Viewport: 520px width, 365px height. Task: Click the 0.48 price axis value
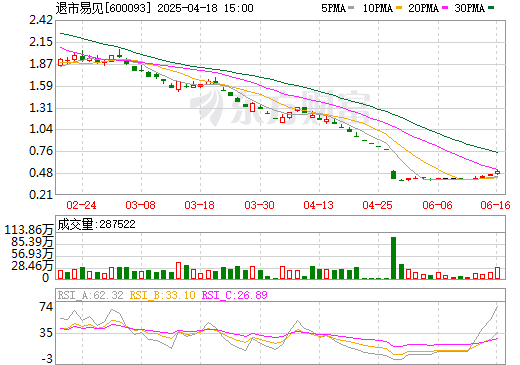[41, 173]
